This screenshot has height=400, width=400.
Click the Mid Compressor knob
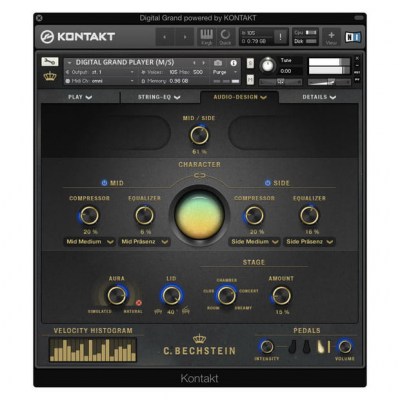tap(89, 215)
